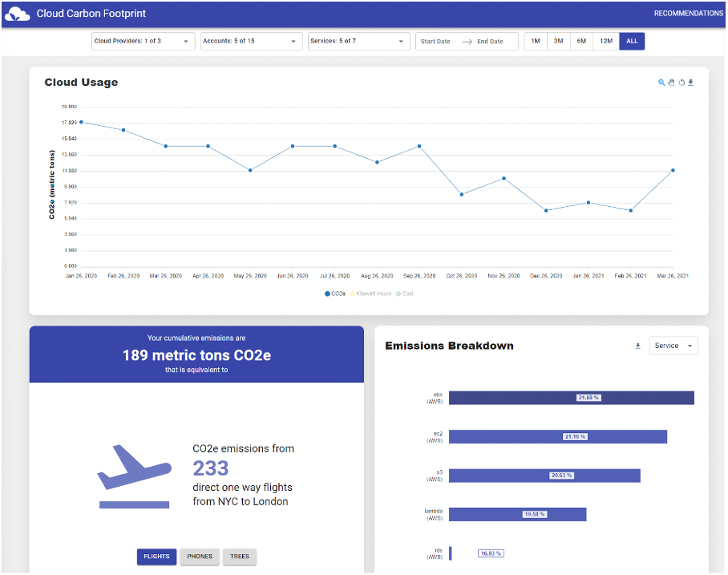Image resolution: width=728 pixels, height=575 pixels.
Task: Select the chart zoom selection tool
Action: pos(661,83)
